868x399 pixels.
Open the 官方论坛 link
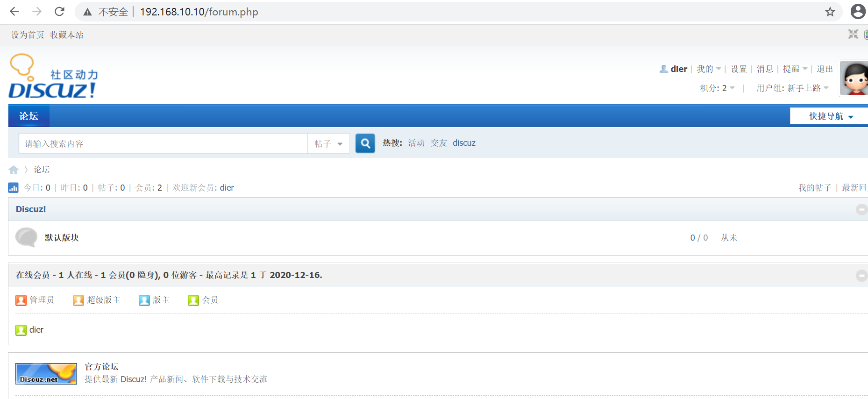coord(101,367)
